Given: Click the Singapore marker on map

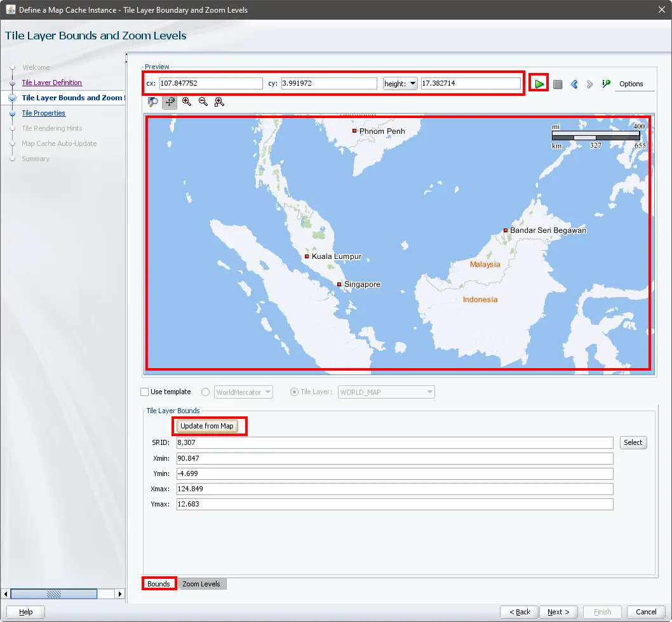Looking at the screenshot, I should (339, 284).
